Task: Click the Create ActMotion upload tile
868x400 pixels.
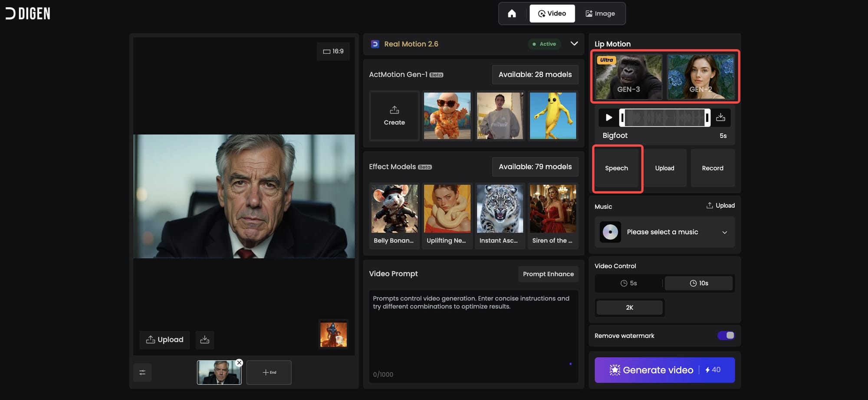Action: [x=394, y=116]
